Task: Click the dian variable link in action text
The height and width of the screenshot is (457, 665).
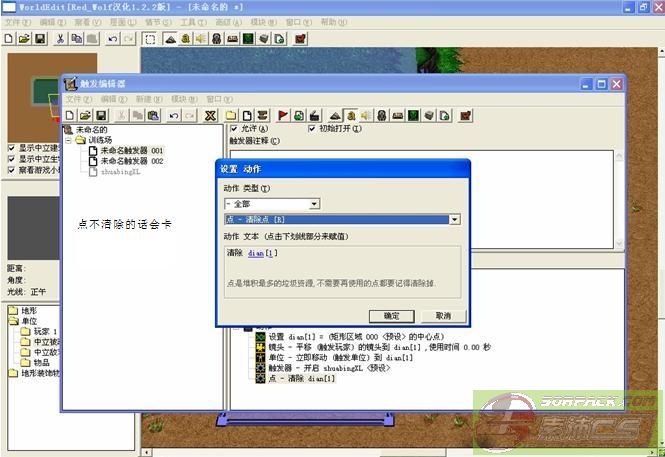Action: click(261, 254)
